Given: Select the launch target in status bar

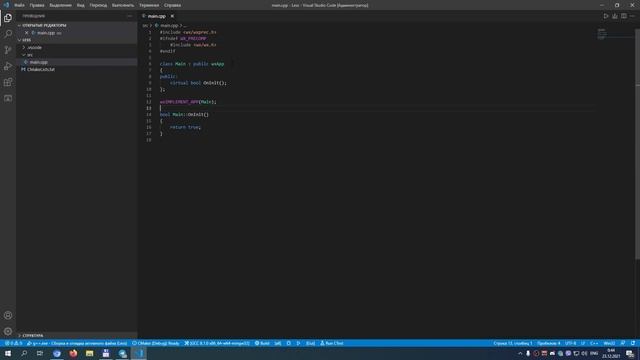Looking at the screenshot, I should 310,343.
